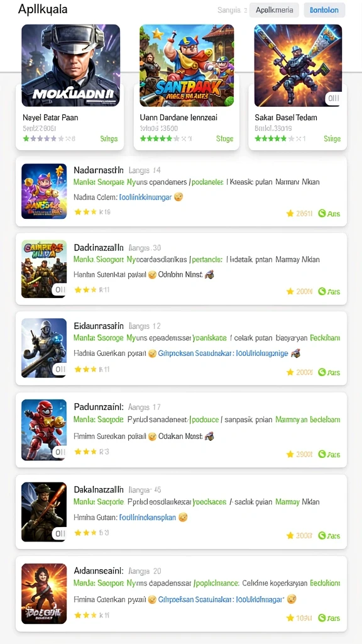362x644 pixels.
Task: Open the Padunnzainl red robot icon
Action: coord(44,430)
